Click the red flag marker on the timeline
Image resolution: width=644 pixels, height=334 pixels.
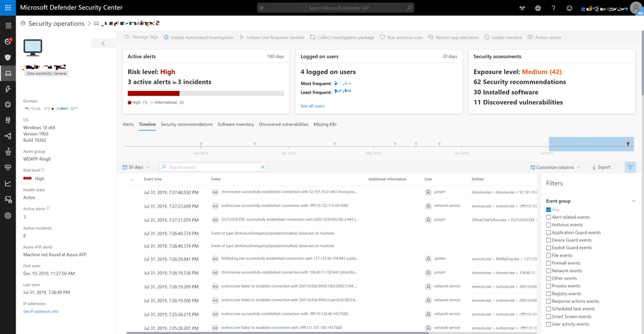[628, 144]
